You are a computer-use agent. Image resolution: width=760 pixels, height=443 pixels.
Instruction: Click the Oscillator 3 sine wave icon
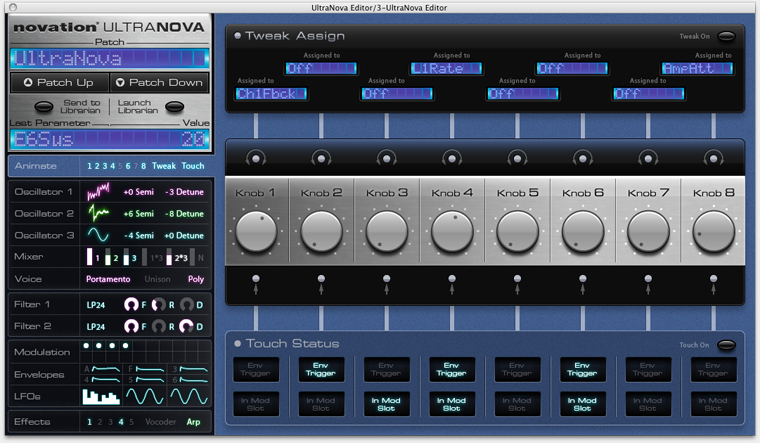pyautogui.click(x=98, y=235)
